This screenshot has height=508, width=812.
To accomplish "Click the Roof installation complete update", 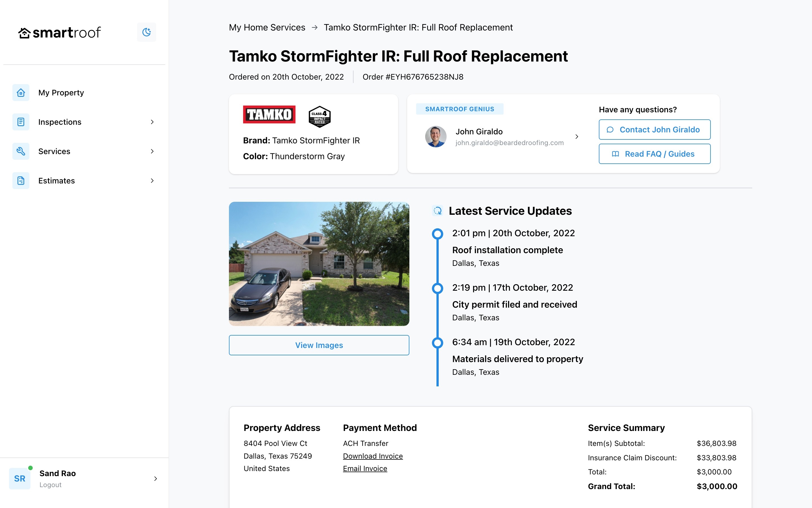I will point(507,250).
